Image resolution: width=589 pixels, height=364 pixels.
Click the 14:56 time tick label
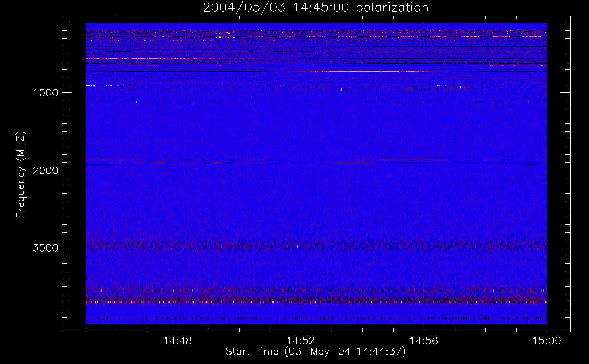coord(424,341)
